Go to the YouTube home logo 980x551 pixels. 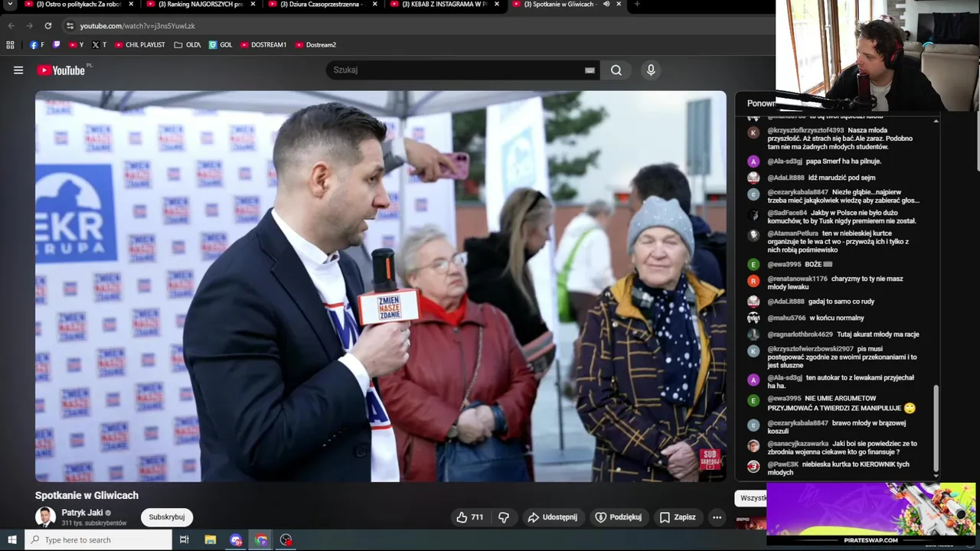pos(60,70)
